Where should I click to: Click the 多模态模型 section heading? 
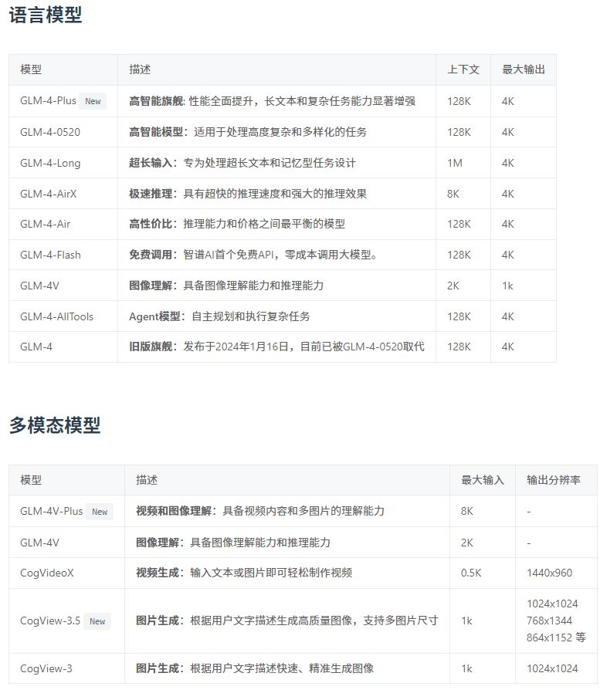click(x=55, y=425)
